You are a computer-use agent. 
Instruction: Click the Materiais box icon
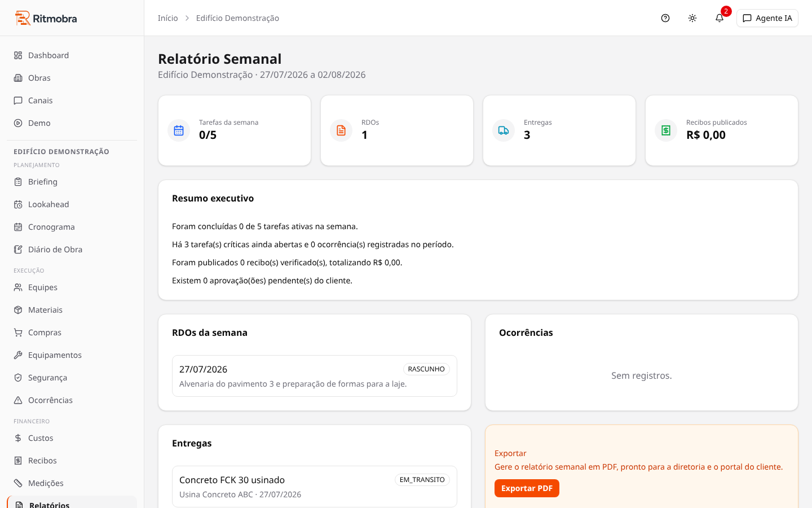(18, 310)
